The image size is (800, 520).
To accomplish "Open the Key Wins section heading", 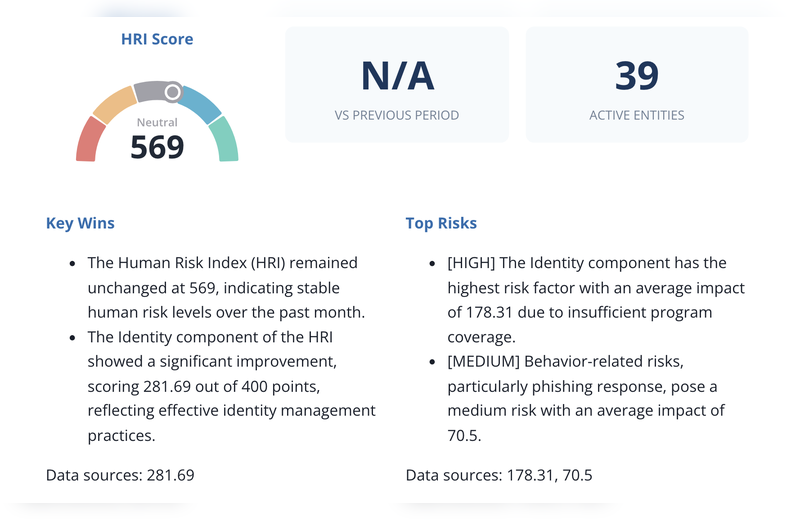I will tap(80, 223).
